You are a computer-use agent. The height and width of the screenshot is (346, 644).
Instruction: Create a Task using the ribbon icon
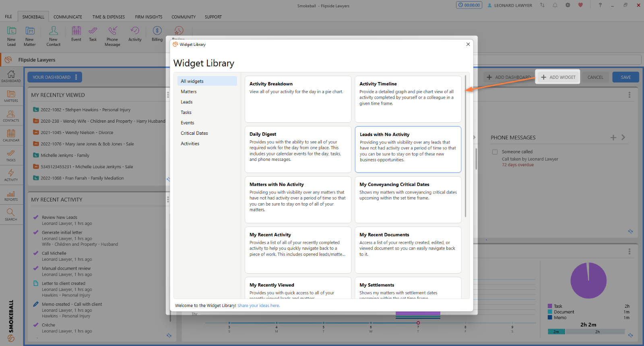tap(93, 34)
